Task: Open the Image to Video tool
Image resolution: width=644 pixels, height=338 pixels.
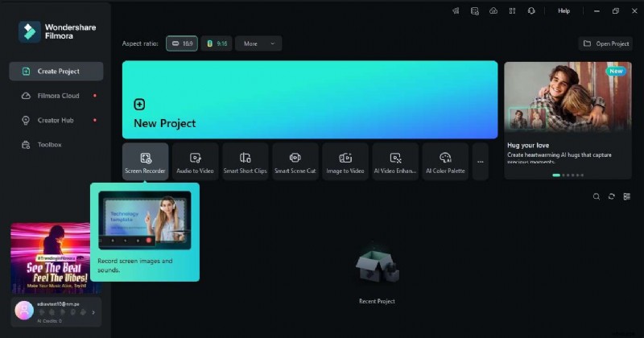Action: point(345,162)
